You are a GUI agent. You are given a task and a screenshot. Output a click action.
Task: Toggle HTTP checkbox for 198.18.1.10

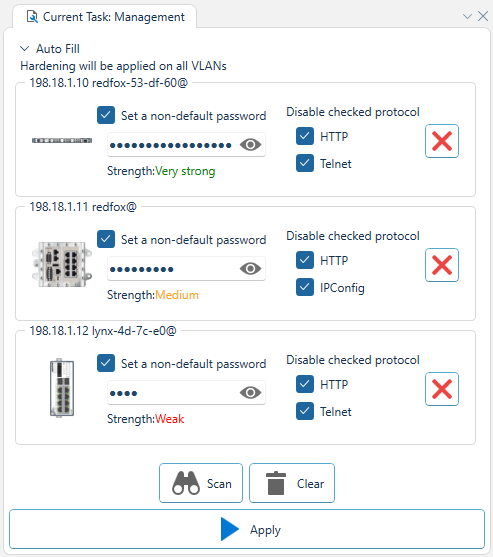click(305, 136)
